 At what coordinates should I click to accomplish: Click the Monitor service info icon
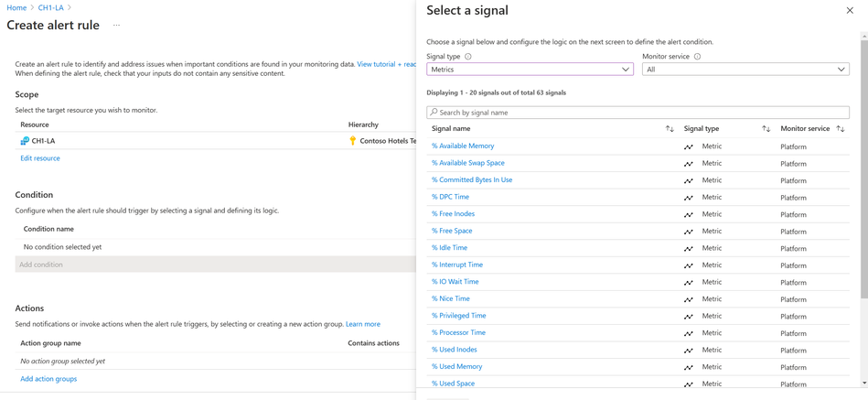[x=697, y=57]
